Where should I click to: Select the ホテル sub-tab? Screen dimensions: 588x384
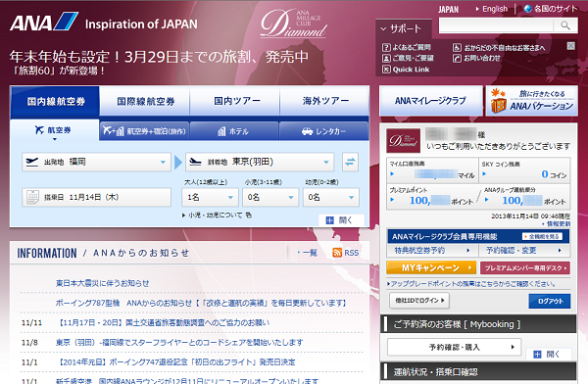point(234,131)
